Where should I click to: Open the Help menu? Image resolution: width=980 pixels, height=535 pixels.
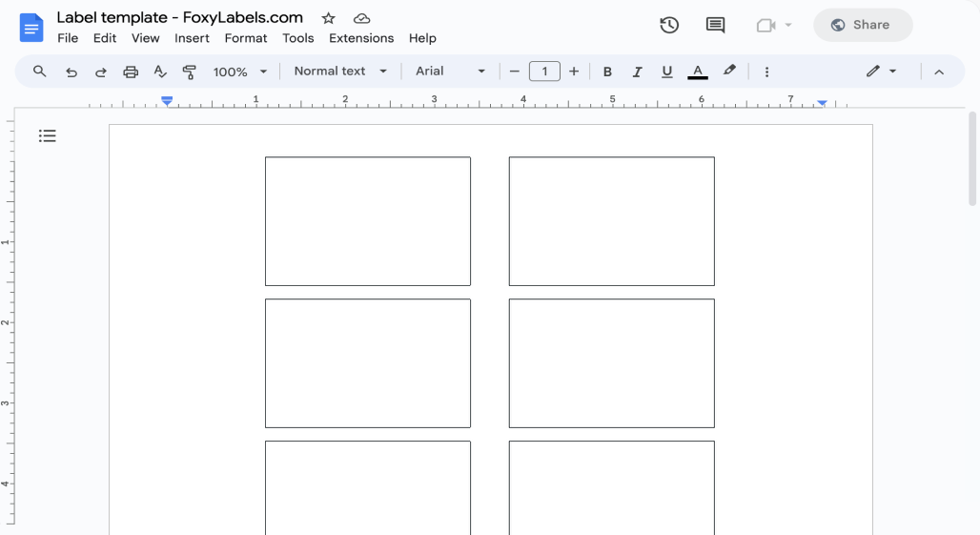pyautogui.click(x=422, y=38)
